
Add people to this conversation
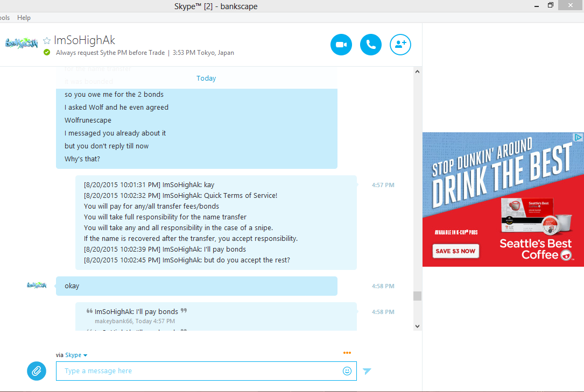[x=400, y=45]
